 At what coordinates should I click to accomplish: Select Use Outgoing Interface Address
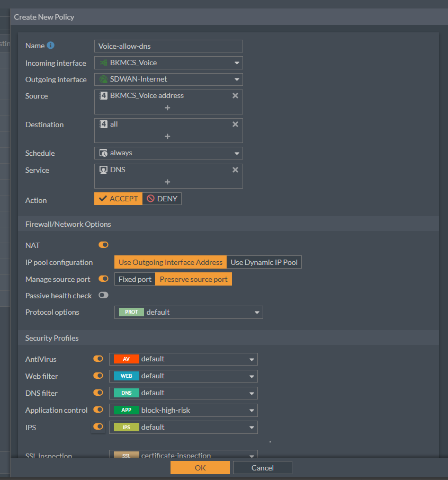[x=171, y=262]
